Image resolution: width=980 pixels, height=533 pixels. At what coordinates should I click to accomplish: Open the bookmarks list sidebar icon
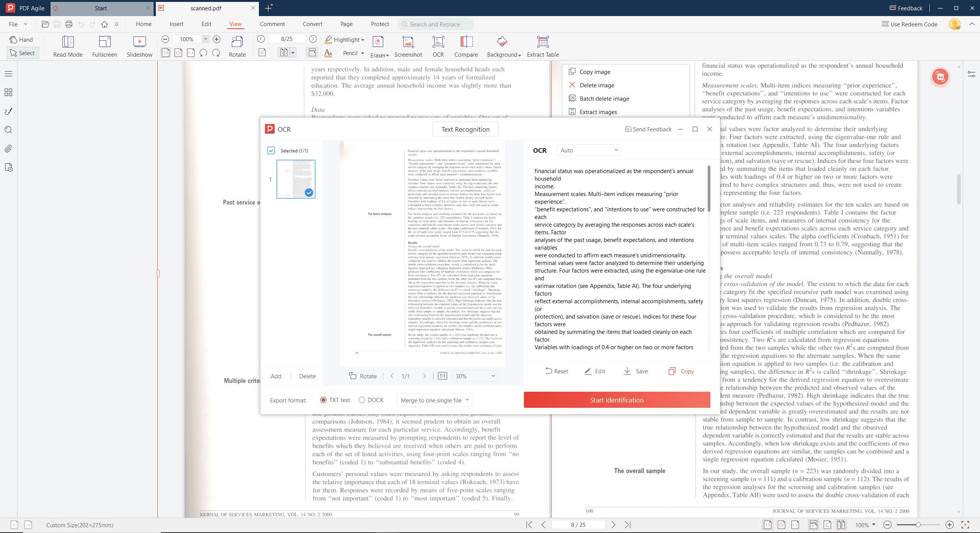tap(8, 74)
